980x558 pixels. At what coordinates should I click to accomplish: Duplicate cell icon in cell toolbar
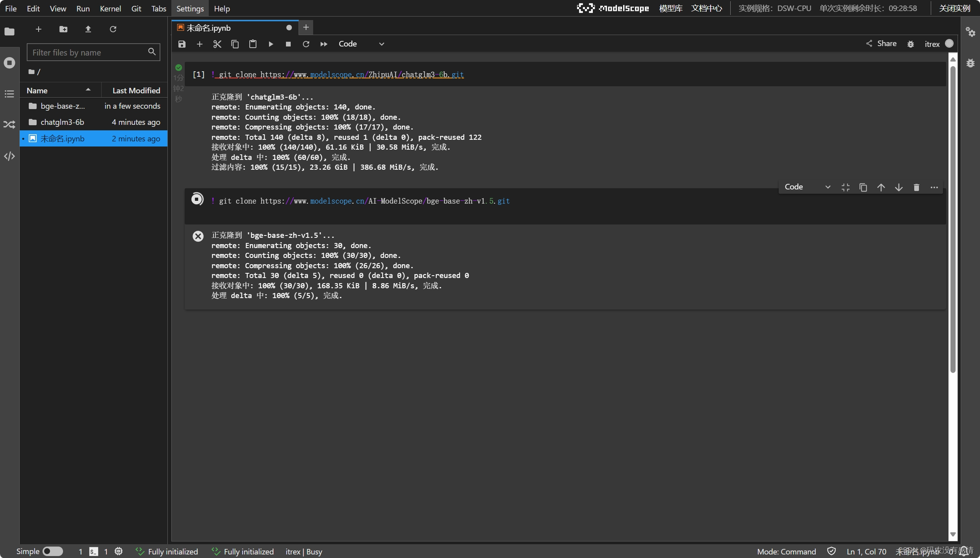[x=863, y=187]
